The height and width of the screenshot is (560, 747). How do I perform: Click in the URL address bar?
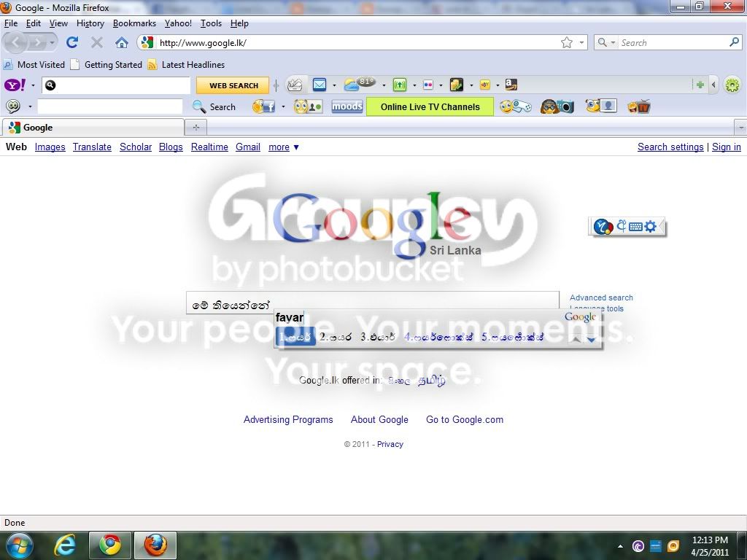(x=357, y=43)
